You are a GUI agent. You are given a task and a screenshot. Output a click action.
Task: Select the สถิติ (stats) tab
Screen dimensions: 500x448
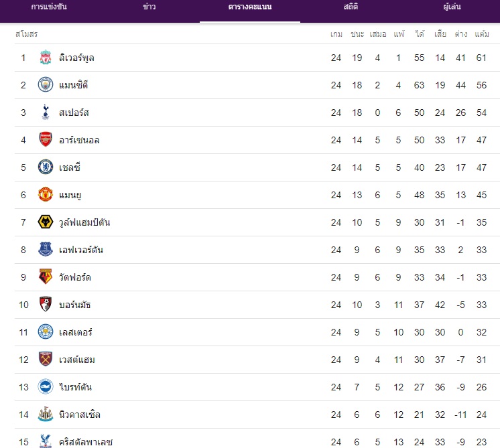(351, 7)
